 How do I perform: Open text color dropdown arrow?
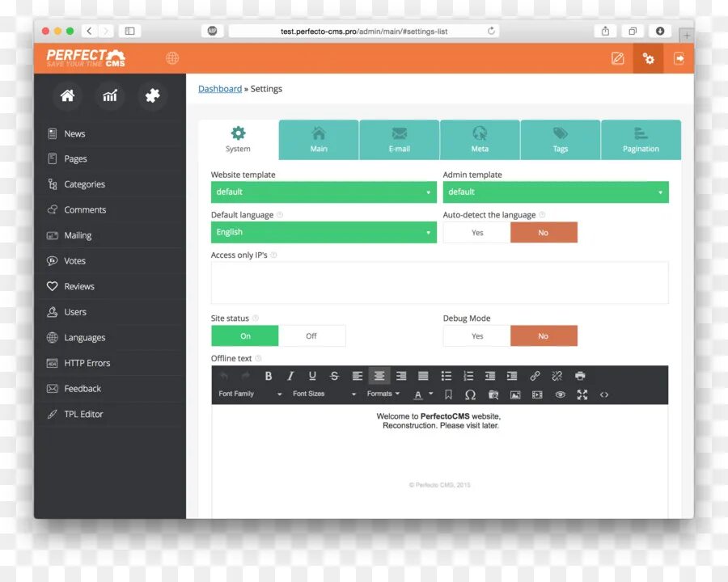click(431, 394)
